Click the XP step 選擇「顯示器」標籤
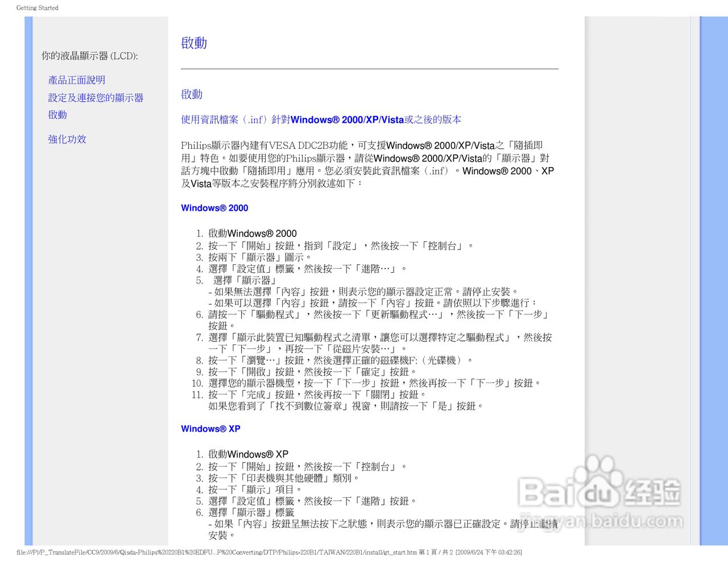 251,513
